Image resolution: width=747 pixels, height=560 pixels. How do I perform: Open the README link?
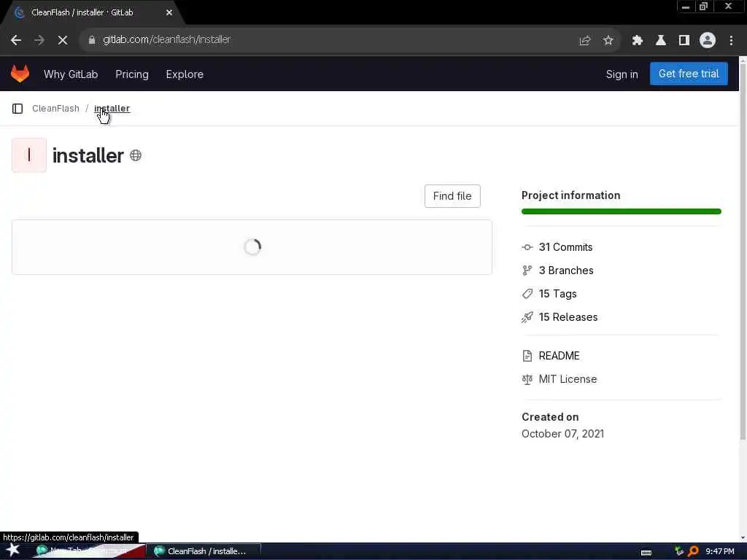point(559,356)
